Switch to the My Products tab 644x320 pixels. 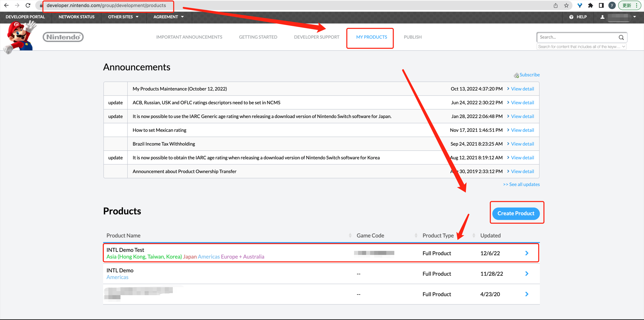click(371, 37)
